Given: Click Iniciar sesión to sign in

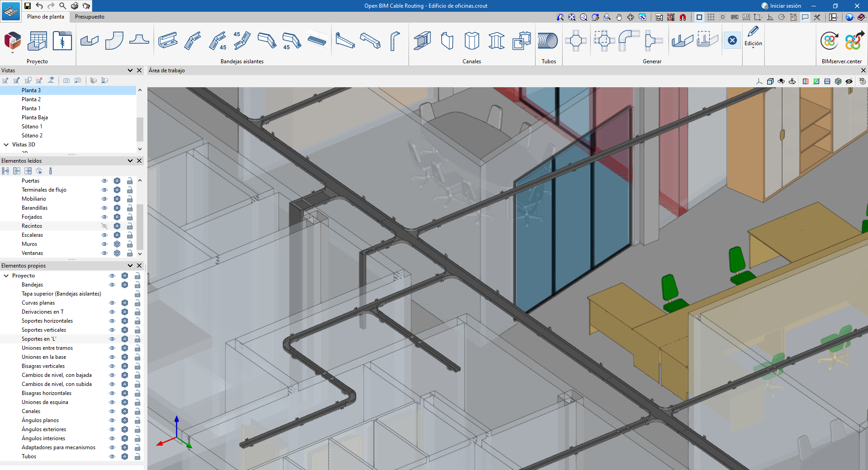Looking at the screenshot, I should coord(781,6).
